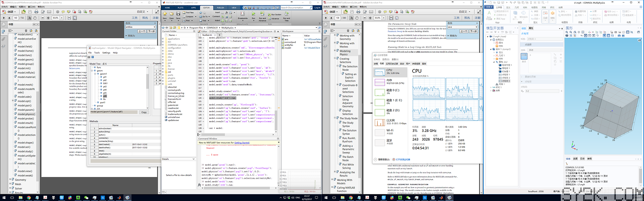Collapse The Study Node bookmark in LiveLink guide
Viewport: 644px width, 201px height.
tap(335, 118)
